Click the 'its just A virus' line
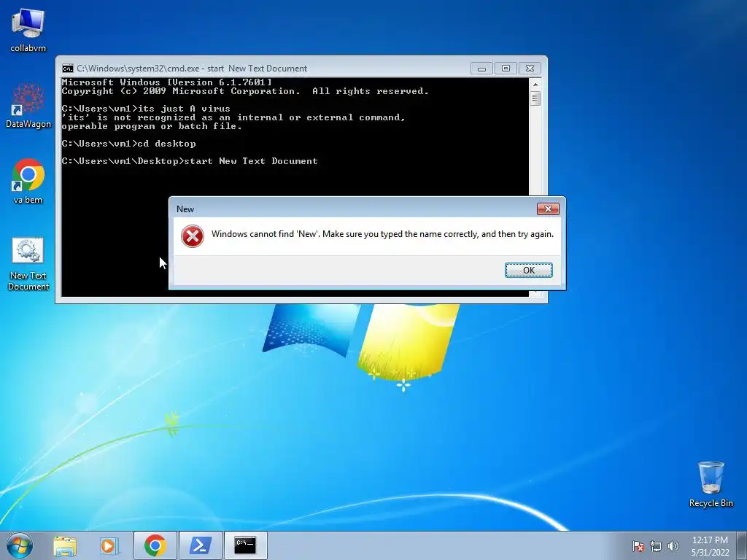The width and height of the screenshot is (747, 560). pyautogui.click(x=146, y=109)
